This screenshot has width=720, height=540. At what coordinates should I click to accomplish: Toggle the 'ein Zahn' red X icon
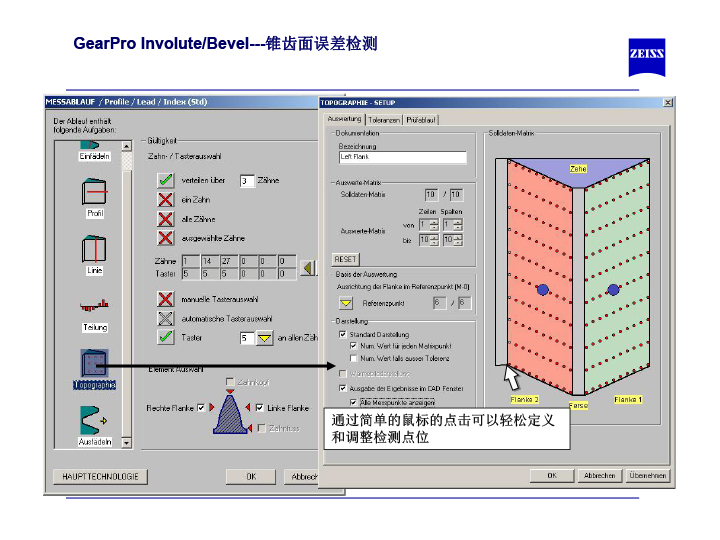165,199
